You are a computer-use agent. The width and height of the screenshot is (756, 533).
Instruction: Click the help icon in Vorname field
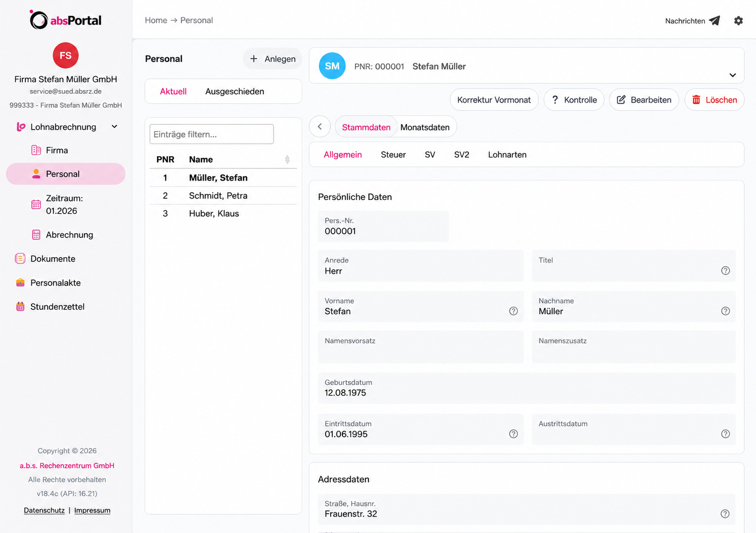click(x=513, y=311)
